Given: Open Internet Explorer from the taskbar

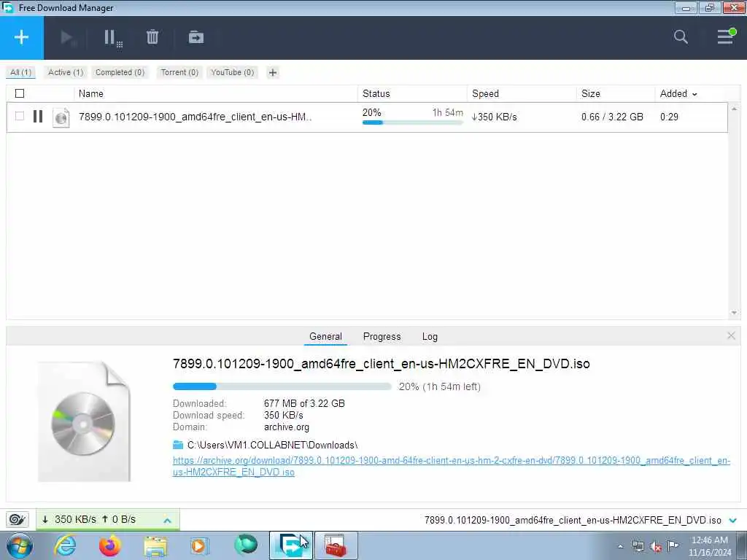Looking at the screenshot, I should point(65,545).
